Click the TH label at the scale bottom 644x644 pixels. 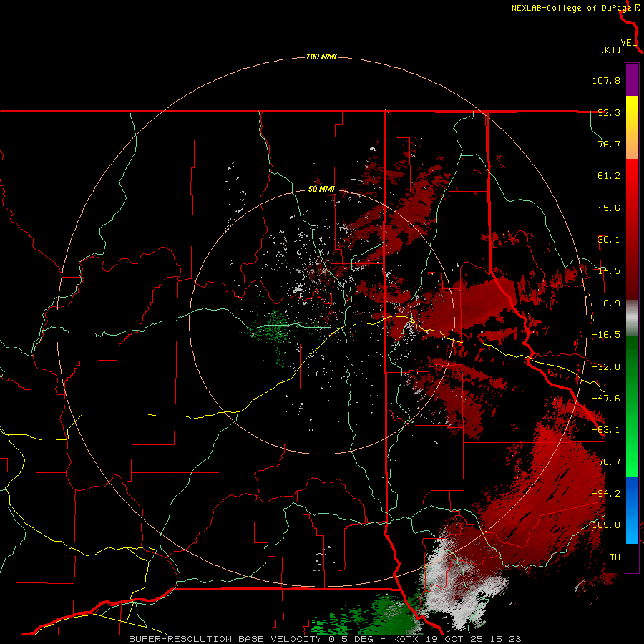615,557
